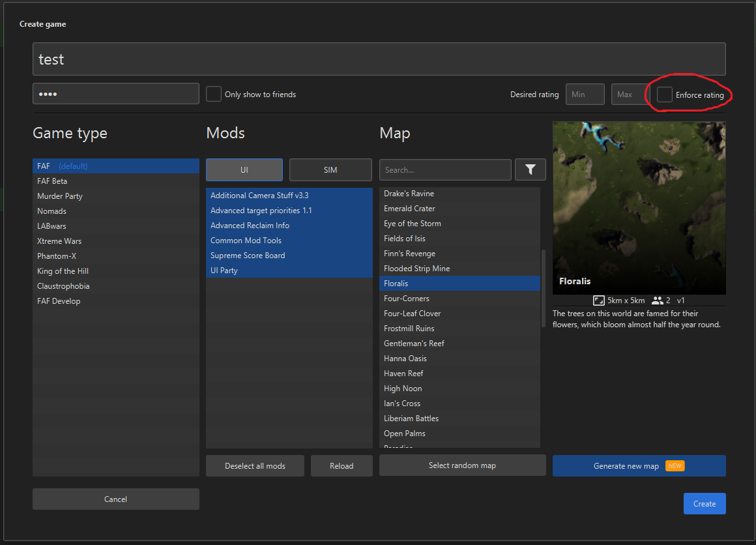
Task: Select the Haven Reef map
Action: [x=459, y=373]
